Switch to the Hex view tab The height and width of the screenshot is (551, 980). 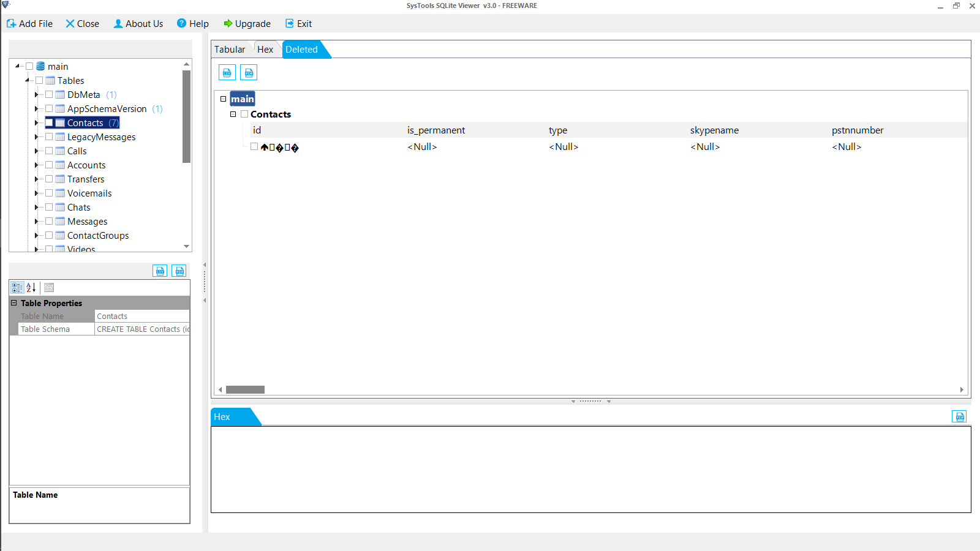[265, 50]
